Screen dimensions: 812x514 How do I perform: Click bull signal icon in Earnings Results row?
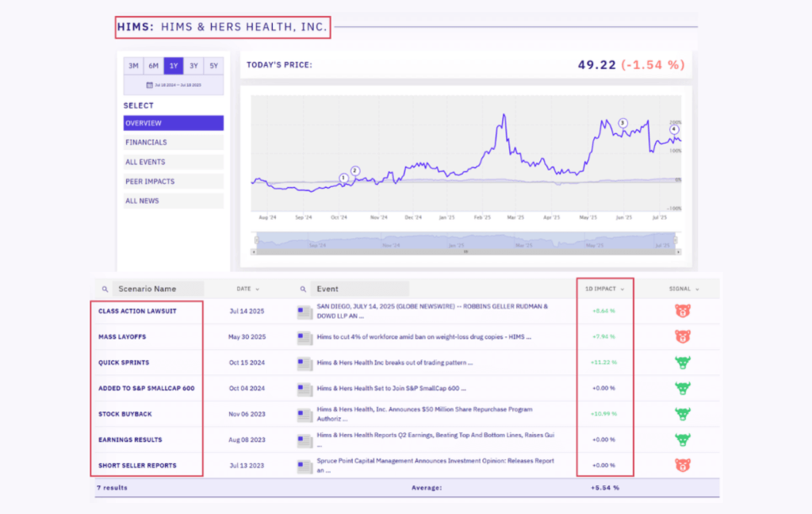click(683, 439)
